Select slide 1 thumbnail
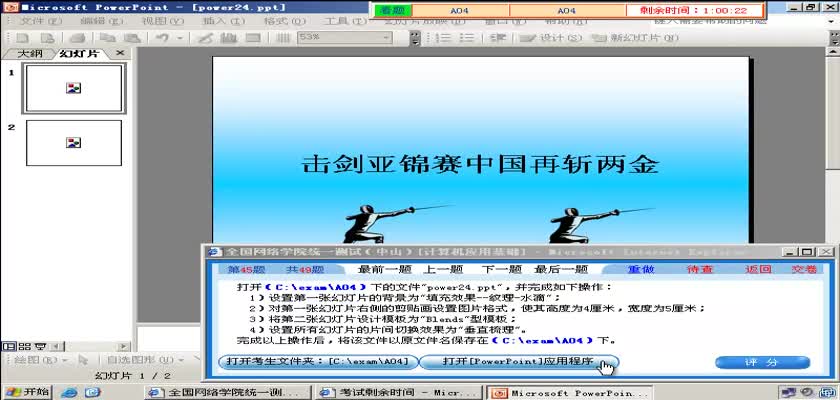This screenshot has height=400, width=840. [x=74, y=88]
